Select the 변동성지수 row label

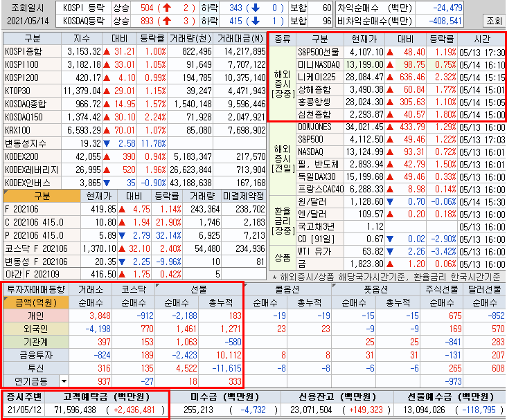(x=32, y=143)
